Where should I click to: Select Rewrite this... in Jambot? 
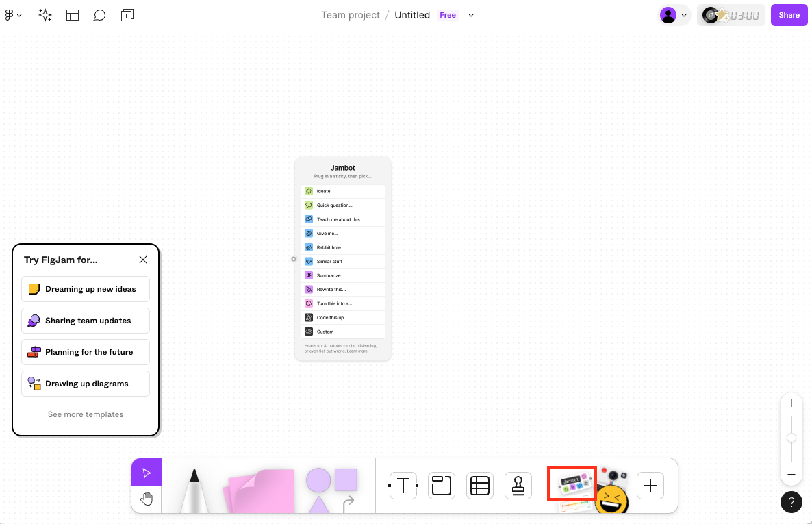click(x=343, y=289)
